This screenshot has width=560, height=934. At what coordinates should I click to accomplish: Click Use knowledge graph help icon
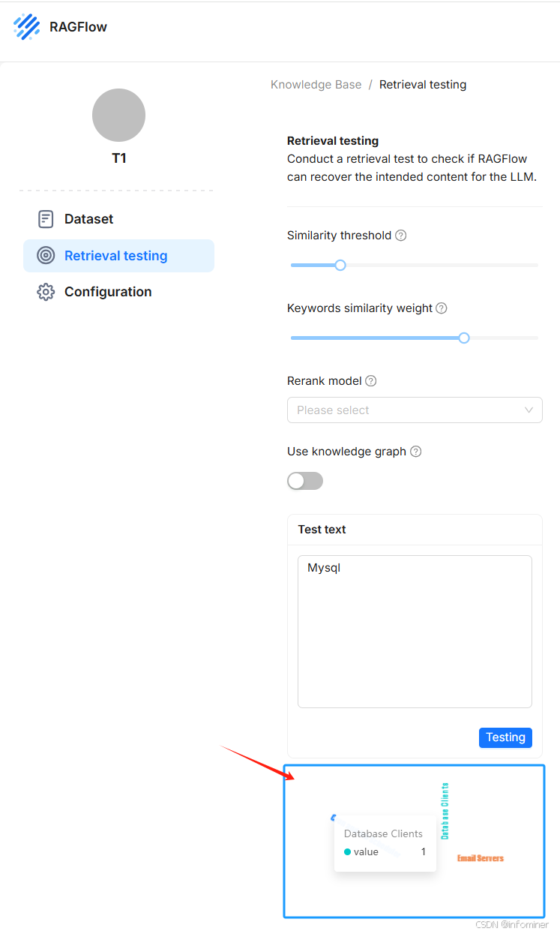pos(416,452)
